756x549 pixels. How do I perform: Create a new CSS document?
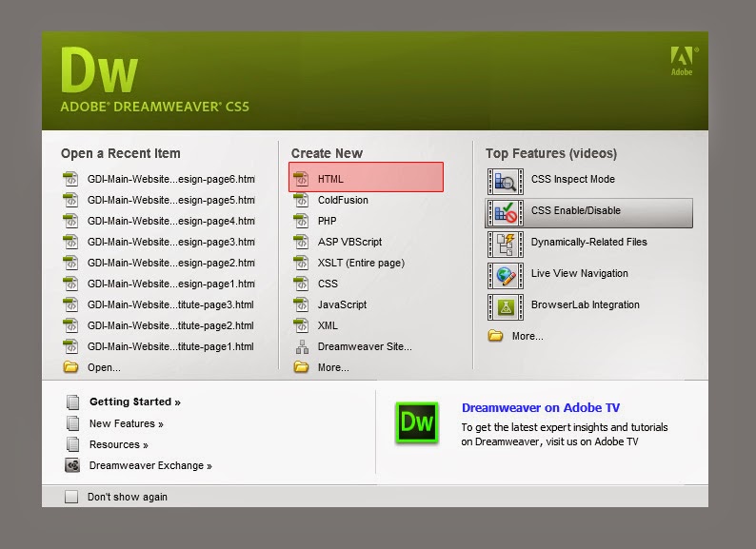328,284
